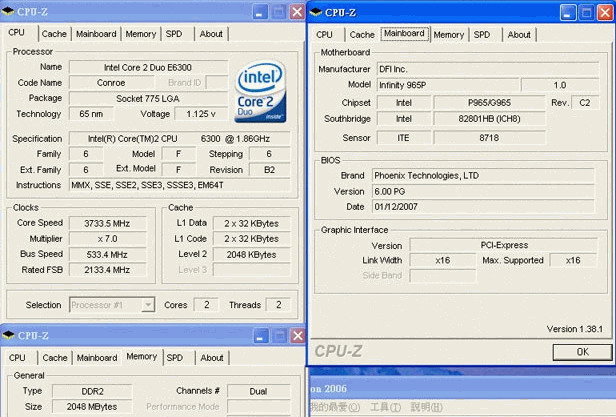Click BIOS Date field 01/12/2007

[x=483, y=207]
